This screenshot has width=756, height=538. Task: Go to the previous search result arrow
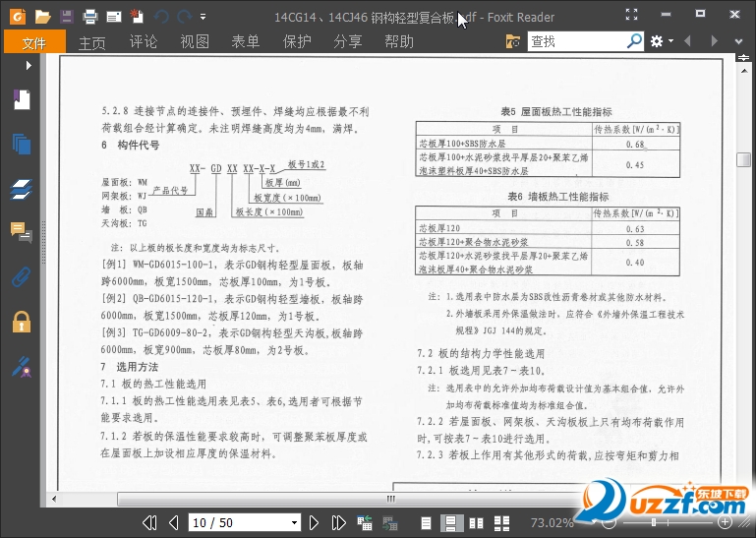(687, 41)
